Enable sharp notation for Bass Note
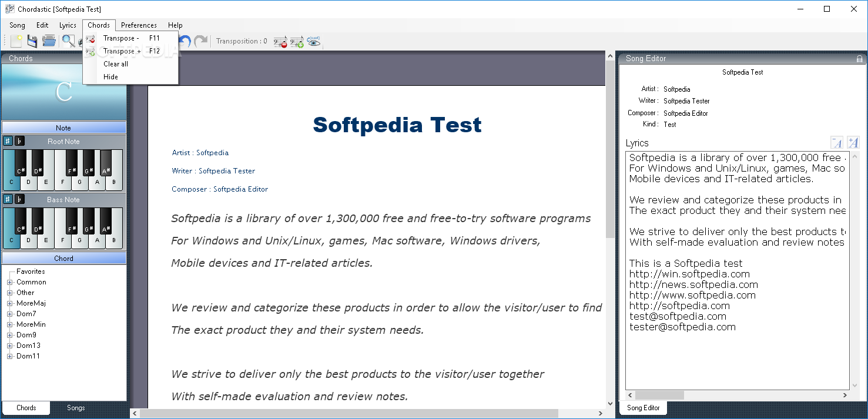 click(8, 199)
